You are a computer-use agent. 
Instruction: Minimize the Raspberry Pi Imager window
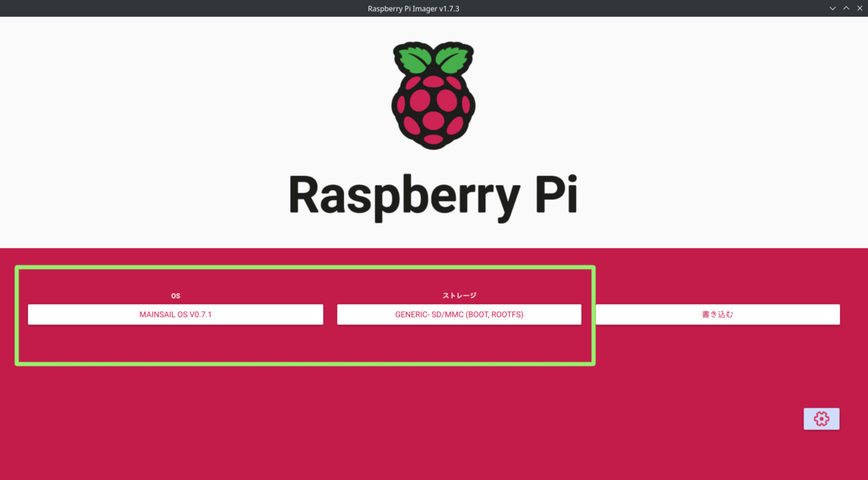[833, 8]
